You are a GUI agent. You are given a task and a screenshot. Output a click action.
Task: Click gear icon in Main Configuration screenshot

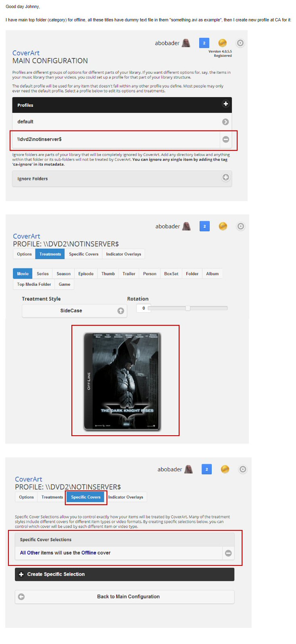tap(240, 43)
